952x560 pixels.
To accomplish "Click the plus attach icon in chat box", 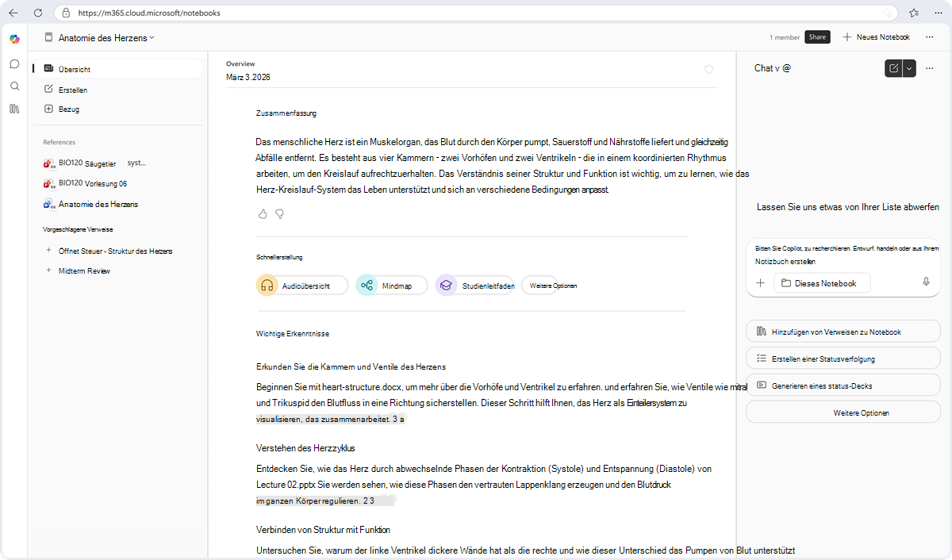I will 760,283.
